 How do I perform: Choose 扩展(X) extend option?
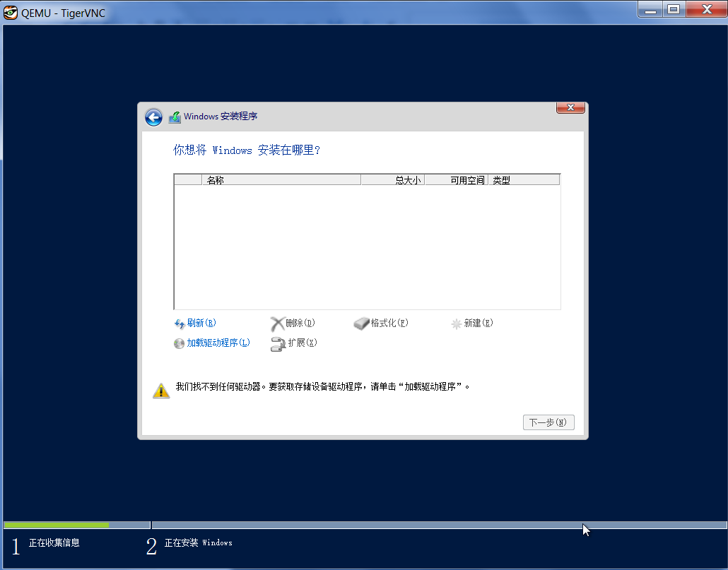[x=303, y=343]
